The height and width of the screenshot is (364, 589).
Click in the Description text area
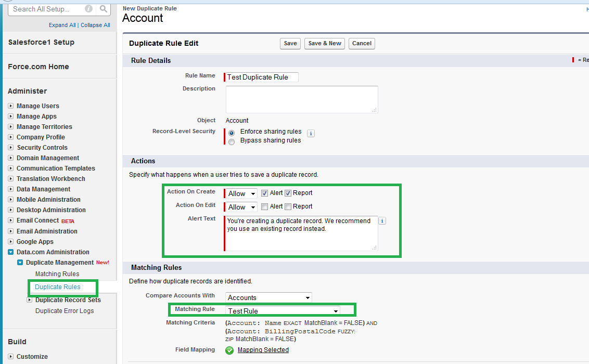click(x=302, y=99)
